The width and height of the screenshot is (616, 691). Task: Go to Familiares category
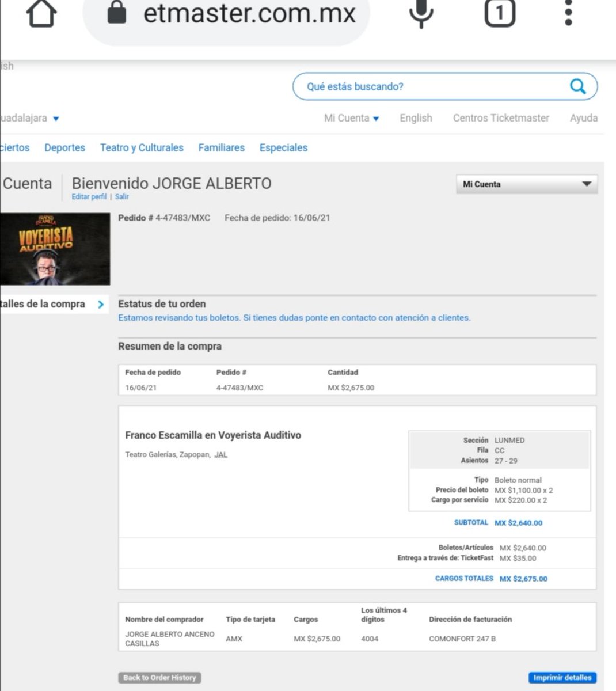tap(221, 148)
